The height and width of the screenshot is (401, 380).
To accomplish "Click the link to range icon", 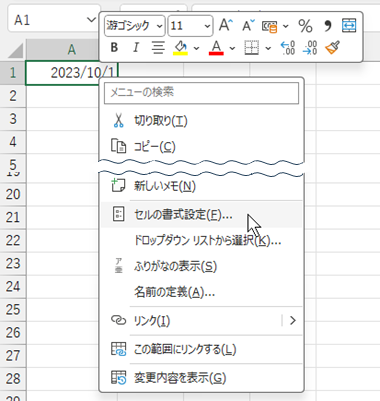I will [118, 349].
